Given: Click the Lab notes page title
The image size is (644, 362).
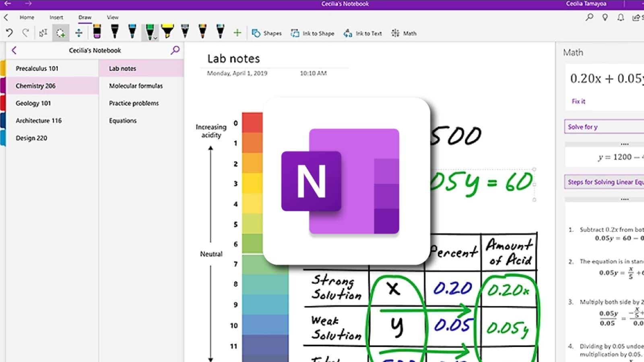Looking at the screenshot, I should 233,59.
